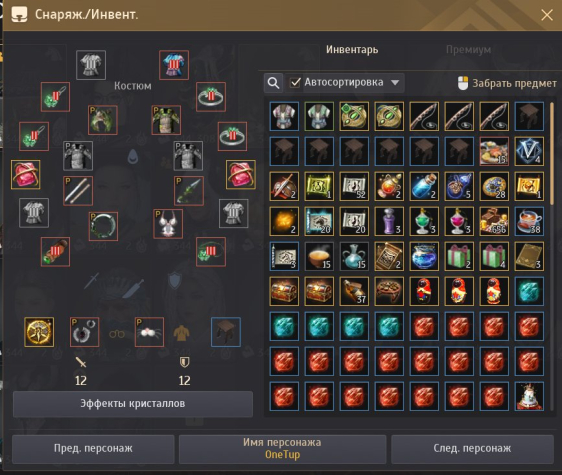This screenshot has height=475, width=562.
Task: Click the teacup item with count 38
Action: [529, 221]
